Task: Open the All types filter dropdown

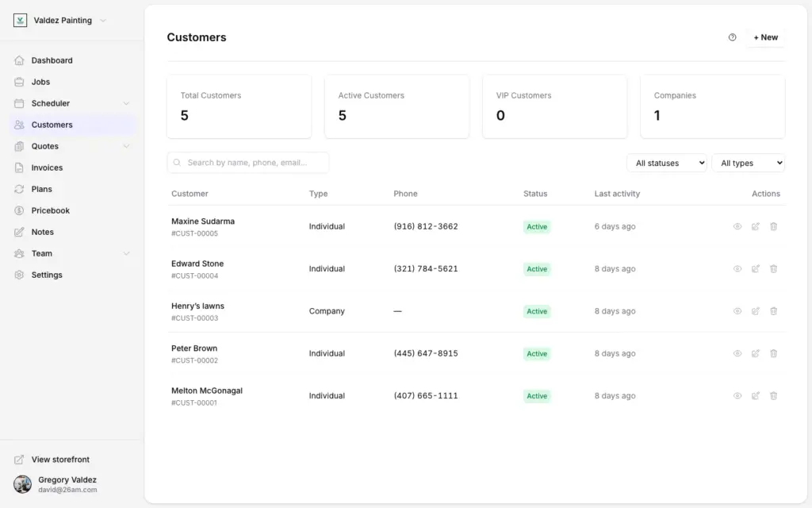Action: click(x=749, y=163)
